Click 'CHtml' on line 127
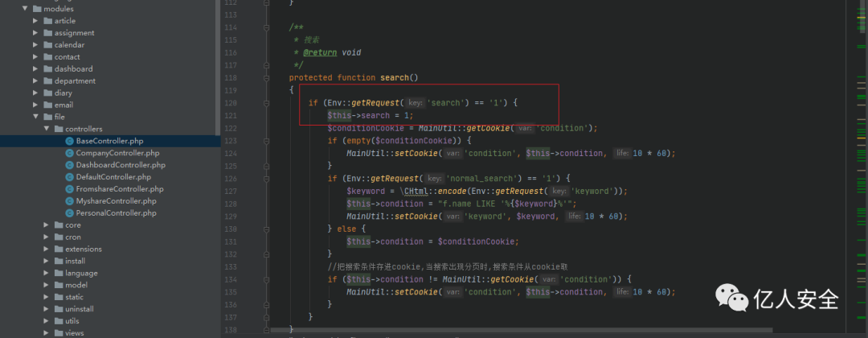This screenshot has width=868, height=338. [416, 192]
